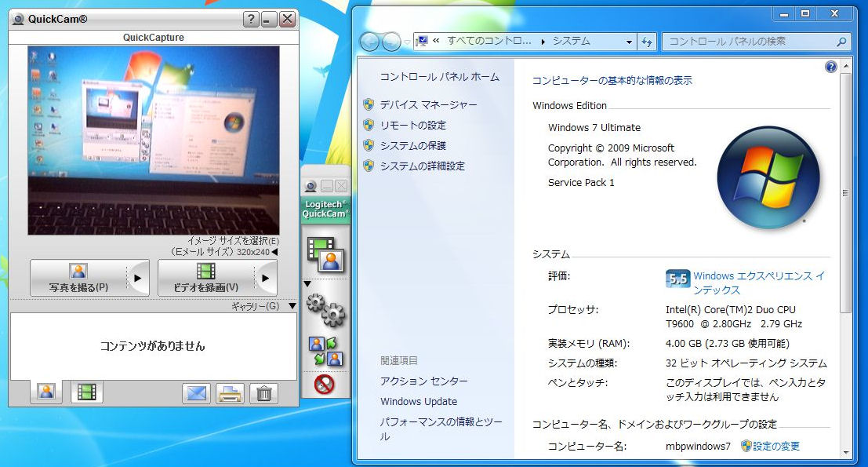Minimize the QuickCam window
Viewport: 868px width, 467px height.
[269, 20]
